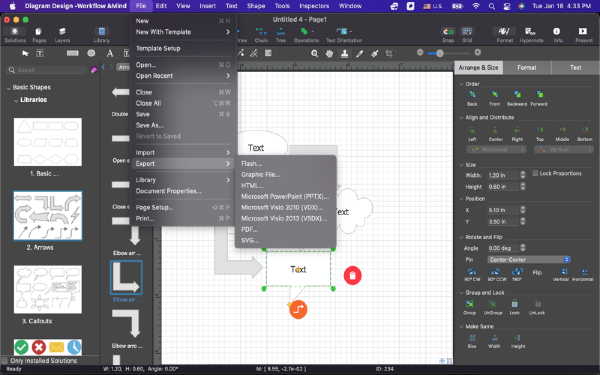Collapse the Basic Shapes tree section
The image size is (600, 375).
(8, 88)
